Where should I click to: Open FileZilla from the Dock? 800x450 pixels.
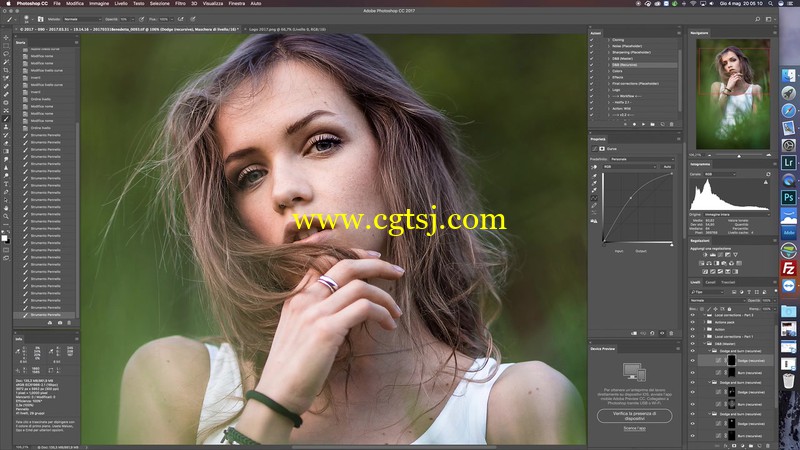(788, 268)
